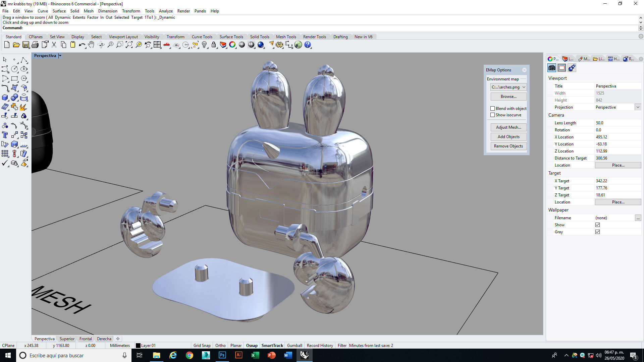Open the Analyze menu
This screenshot has width=644, height=362.
pyautogui.click(x=166, y=11)
